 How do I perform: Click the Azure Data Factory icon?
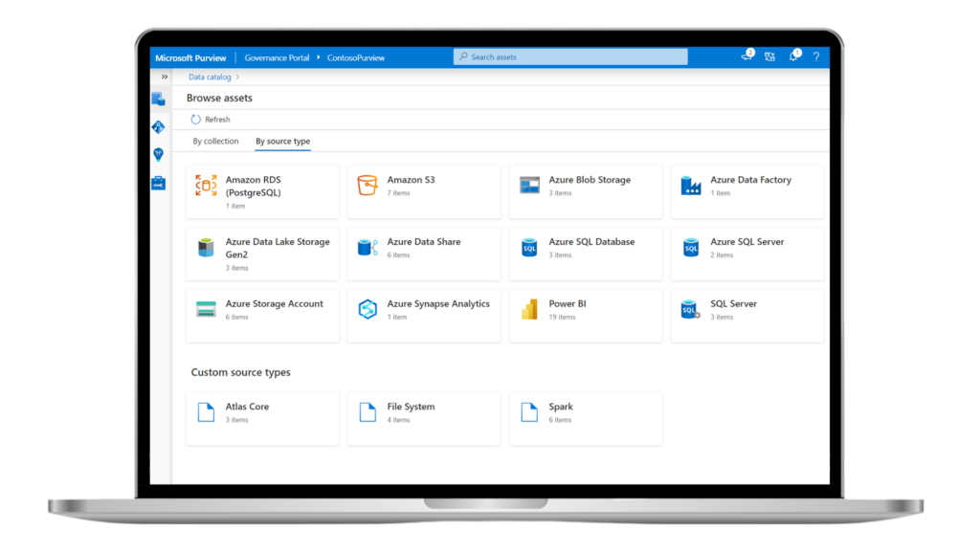pyautogui.click(x=691, y=186)
